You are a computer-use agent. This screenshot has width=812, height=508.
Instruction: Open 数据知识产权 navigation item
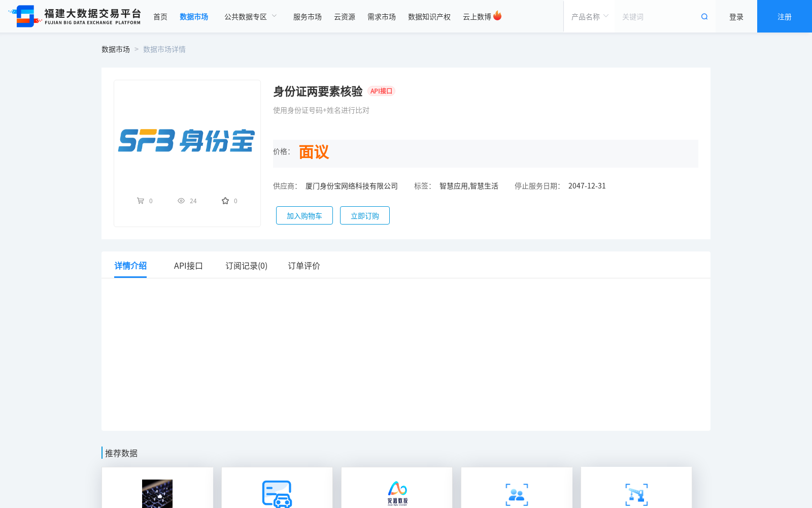click(x=429, y=17)
